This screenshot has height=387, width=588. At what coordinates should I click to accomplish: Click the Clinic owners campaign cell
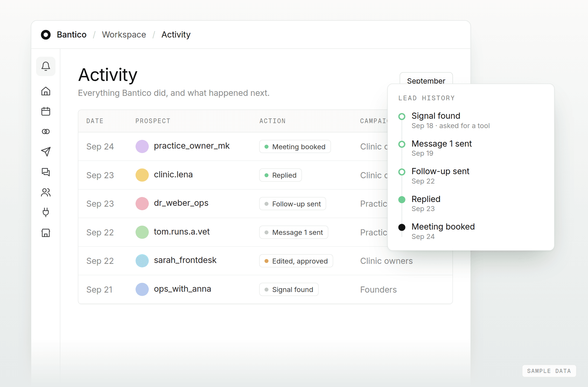386,261
